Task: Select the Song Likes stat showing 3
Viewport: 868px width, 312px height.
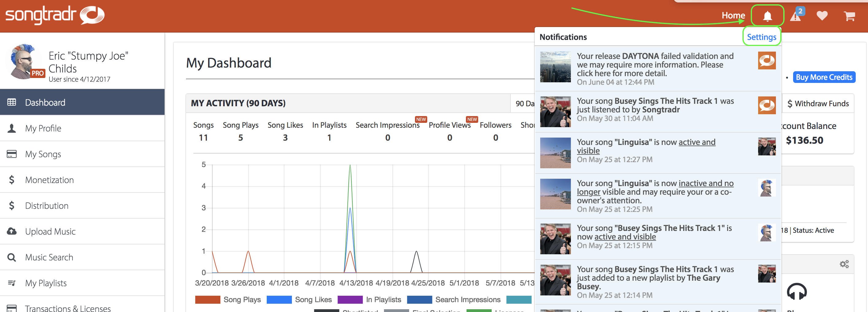Action: click(285, 131)
